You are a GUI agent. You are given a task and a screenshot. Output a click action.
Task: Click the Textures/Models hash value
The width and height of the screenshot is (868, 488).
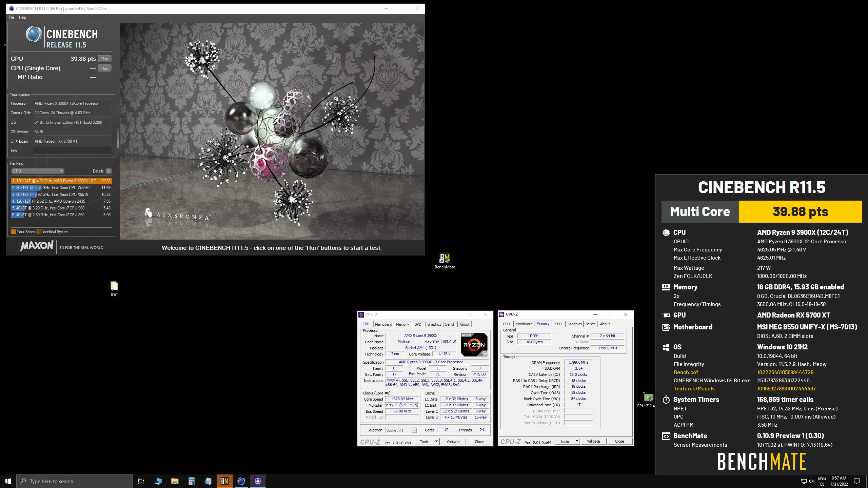click(x=786, y=389)
